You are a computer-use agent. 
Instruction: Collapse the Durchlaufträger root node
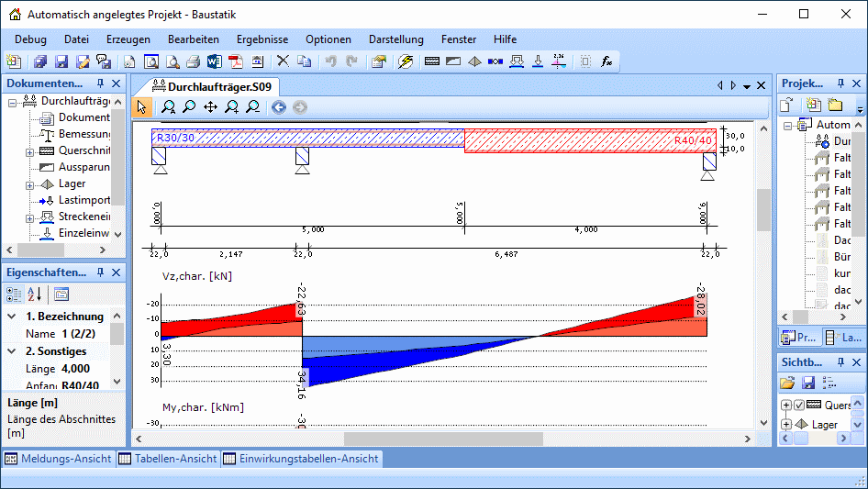tap(12, 103)
